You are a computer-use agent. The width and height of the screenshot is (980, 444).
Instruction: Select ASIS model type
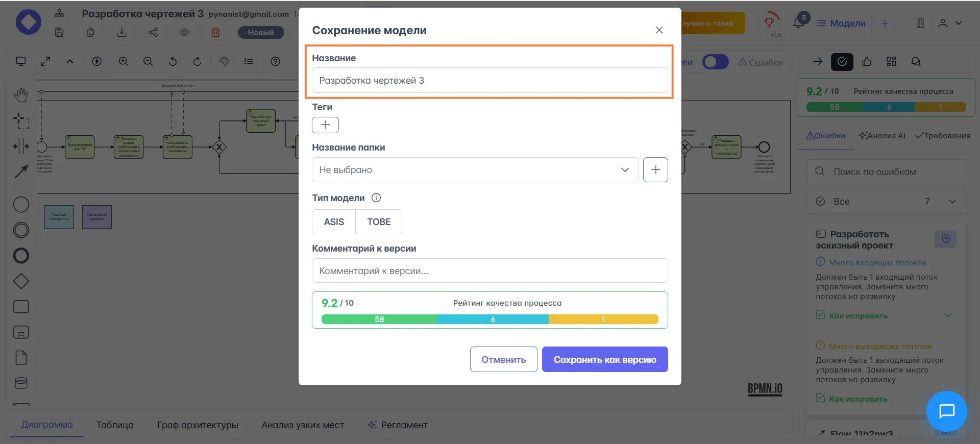[x=334, y=222]
